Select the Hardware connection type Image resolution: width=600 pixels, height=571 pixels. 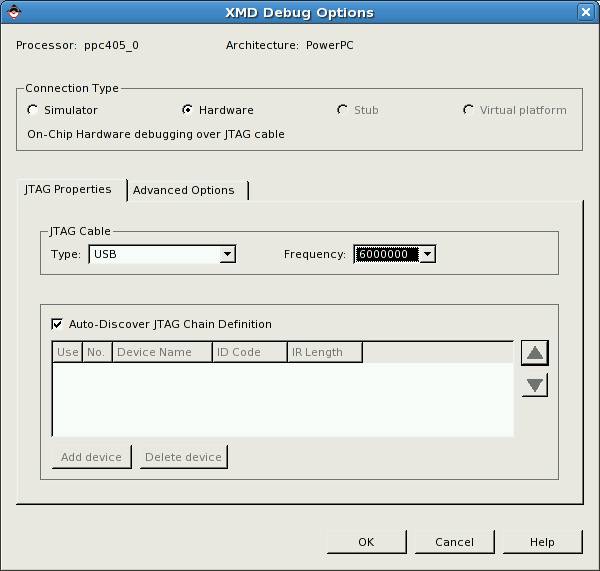[187, 110]
